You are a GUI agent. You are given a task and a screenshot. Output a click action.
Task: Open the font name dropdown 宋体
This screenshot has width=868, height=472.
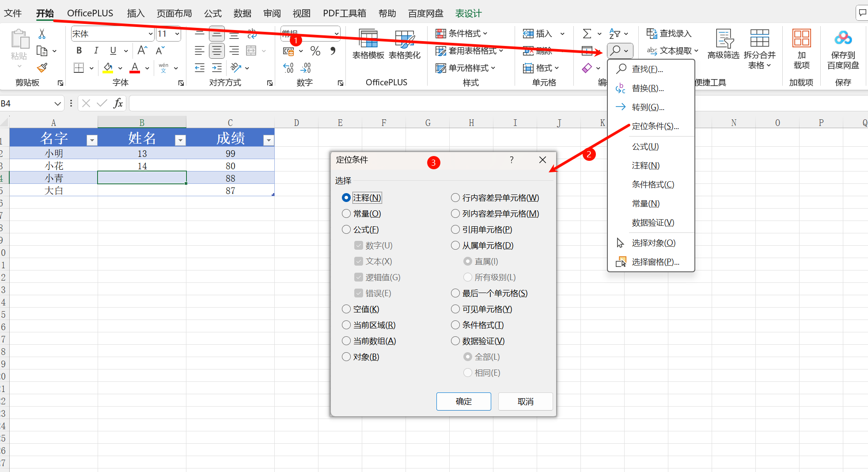click(x=150, y=34)
